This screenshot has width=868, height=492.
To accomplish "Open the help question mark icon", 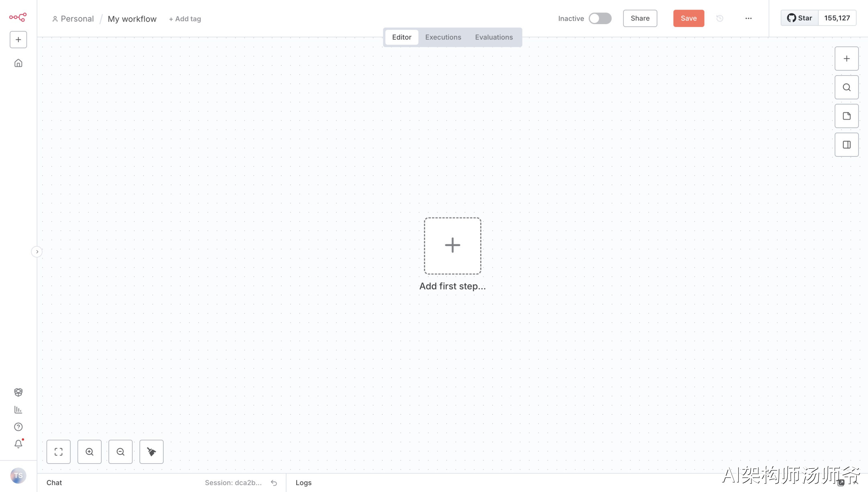I will click(x=18, y=427).
